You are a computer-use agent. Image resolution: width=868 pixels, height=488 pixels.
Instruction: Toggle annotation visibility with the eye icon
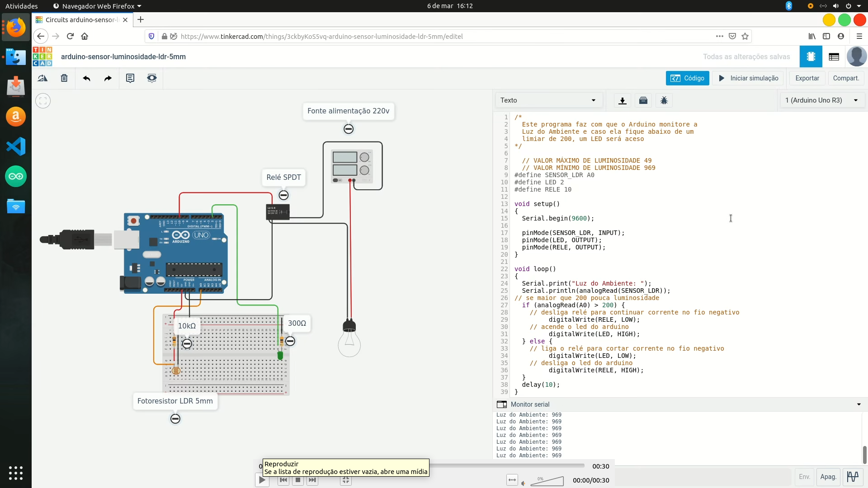tap(152, 78)
